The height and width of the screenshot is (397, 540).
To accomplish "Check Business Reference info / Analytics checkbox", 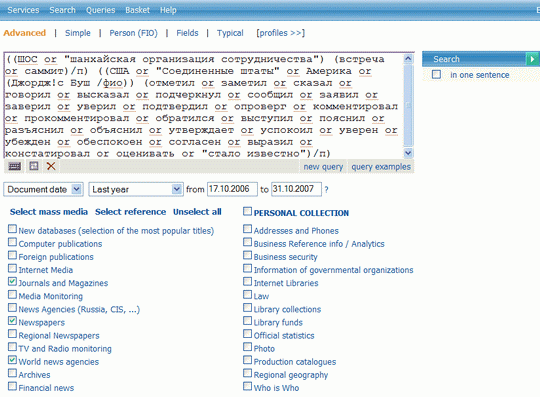I will tap(247, 242).
